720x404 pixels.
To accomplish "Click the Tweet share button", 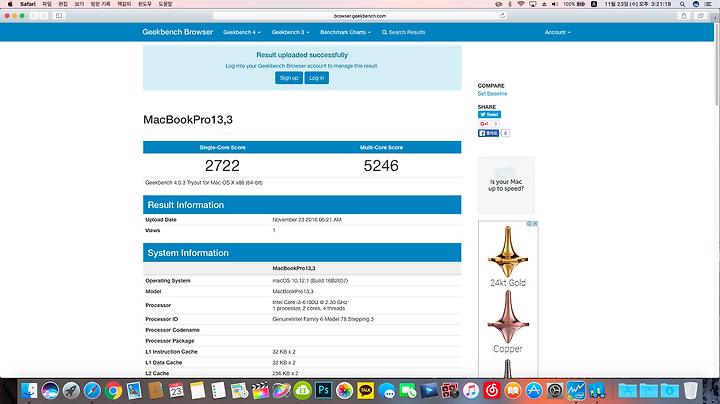I will [489, 114].
